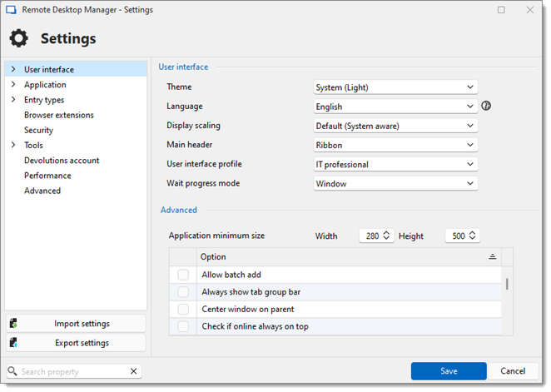Select Entry types in the sidebar

[x=44, y=100]
